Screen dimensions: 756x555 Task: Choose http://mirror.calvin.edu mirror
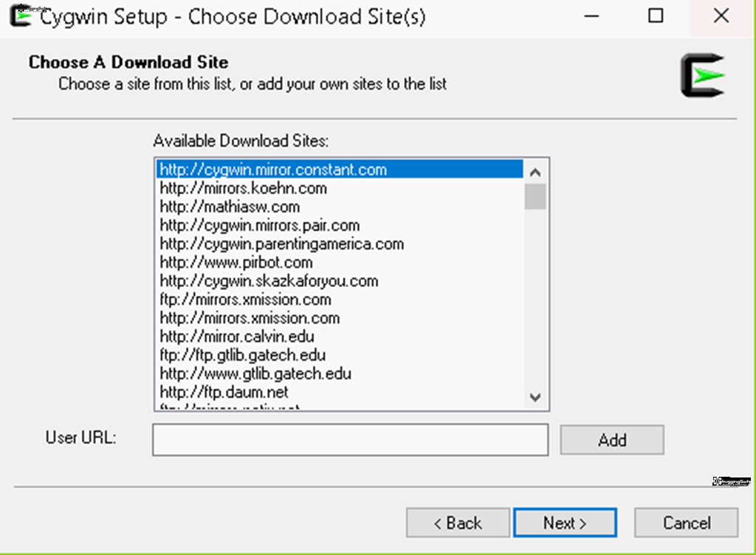tap(340, 337)
